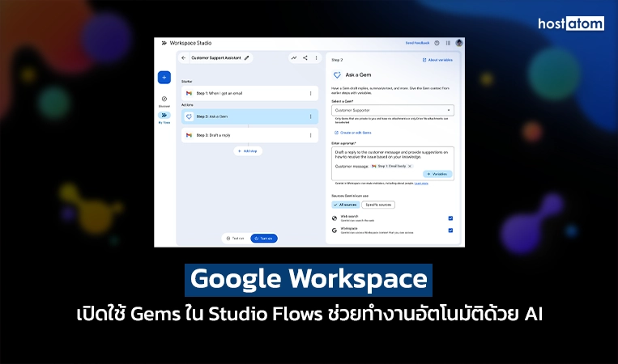Uncheck the Web search checkbox
The image size is (618, 364).
pyautogui.click(x=450, y=218)
